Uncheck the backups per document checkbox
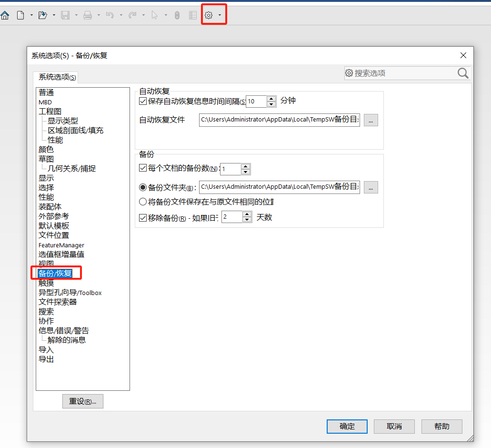 pyautogui.click(x=143, y=168)
